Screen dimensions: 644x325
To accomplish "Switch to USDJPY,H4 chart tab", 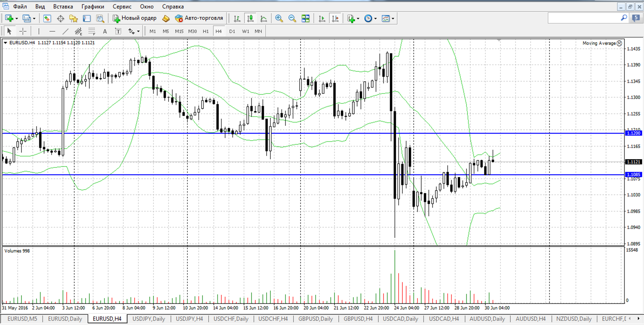I will pos(189,319).
